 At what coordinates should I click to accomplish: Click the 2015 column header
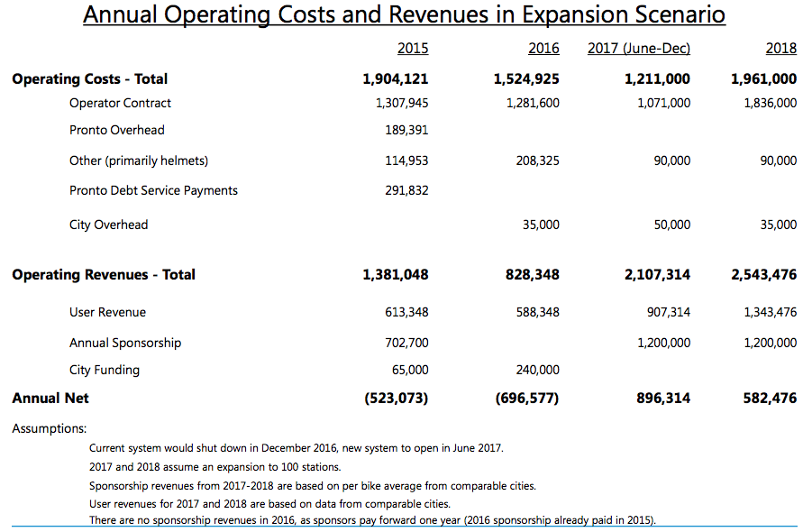(x=413, y=48)
